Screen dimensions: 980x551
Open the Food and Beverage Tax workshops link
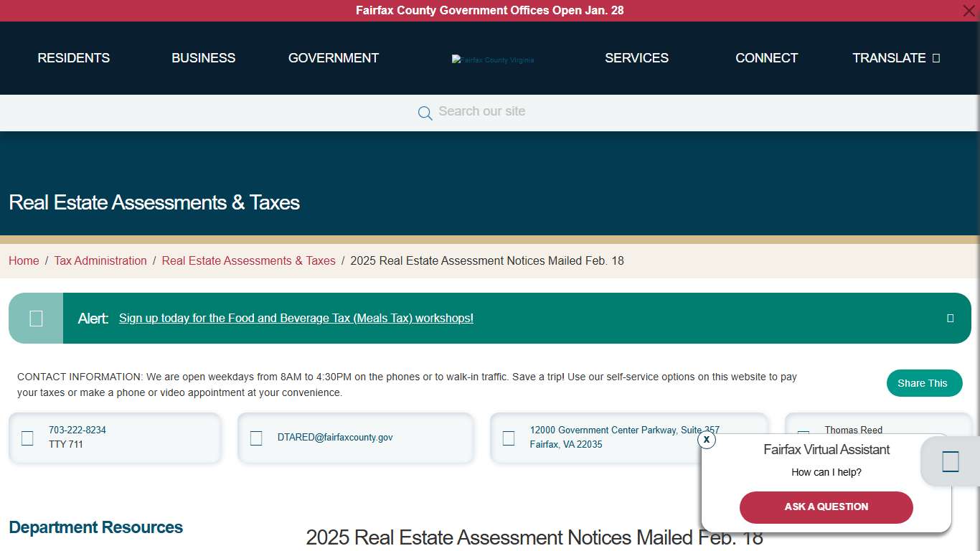pyautogui.click(x=296, y=318)
